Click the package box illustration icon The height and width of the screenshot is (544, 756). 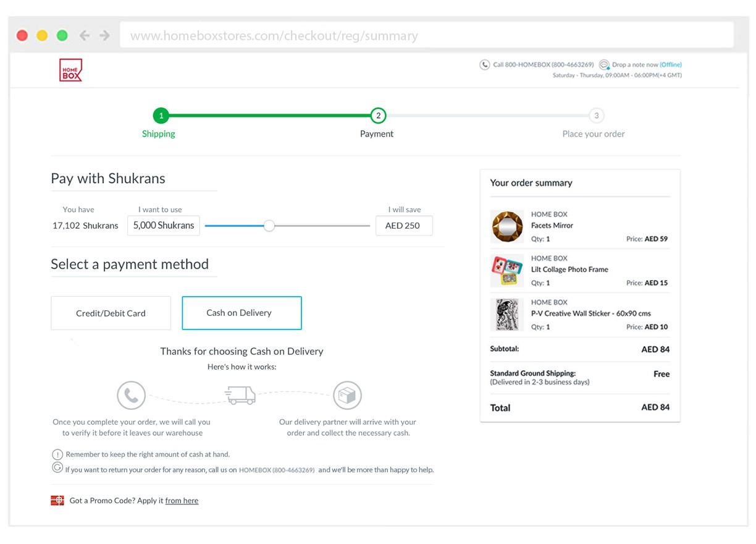[347, 396]
